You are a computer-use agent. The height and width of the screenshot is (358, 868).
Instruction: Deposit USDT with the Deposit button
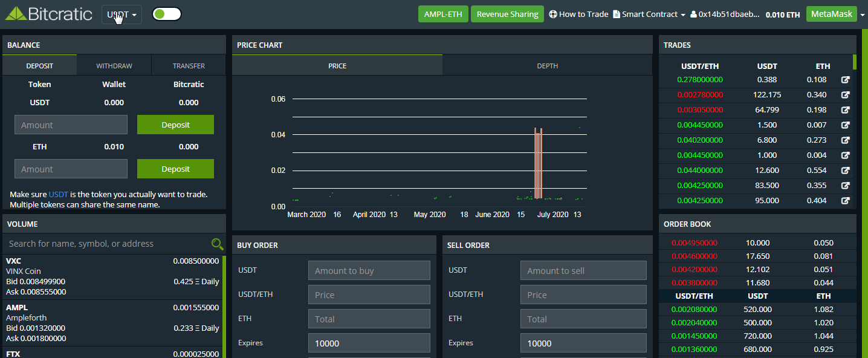175,125
